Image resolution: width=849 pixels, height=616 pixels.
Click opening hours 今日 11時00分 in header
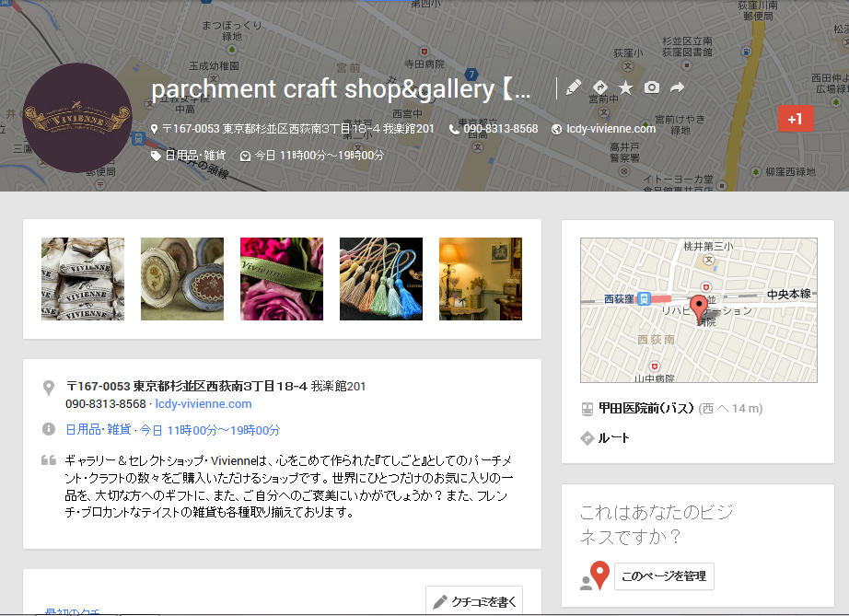pos(320,156)
